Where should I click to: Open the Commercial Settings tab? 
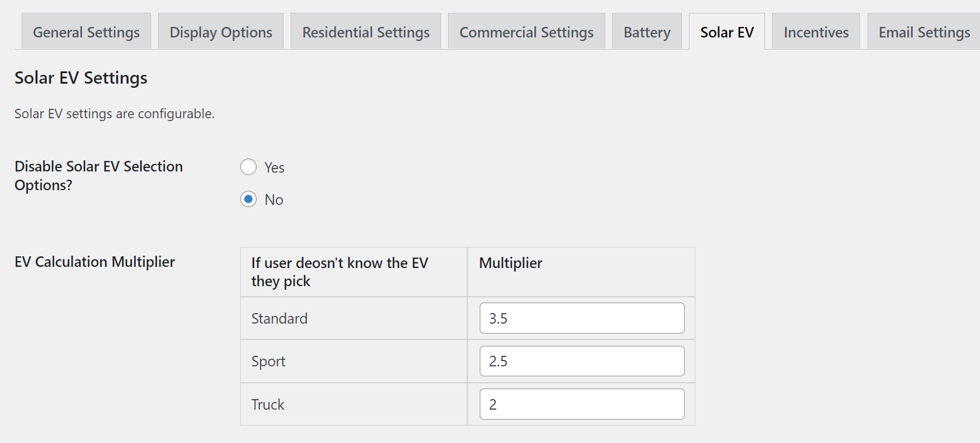tap(526, 32)
